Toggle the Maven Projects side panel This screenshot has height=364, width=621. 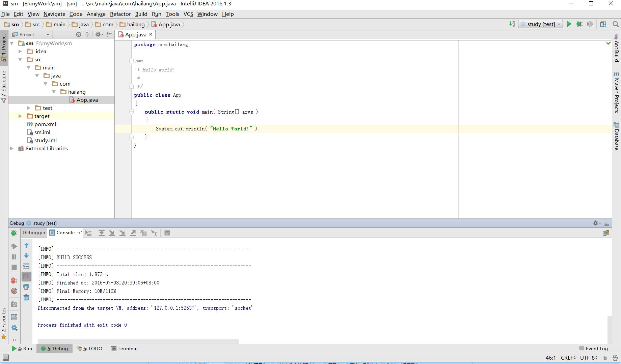click(616, 92)
